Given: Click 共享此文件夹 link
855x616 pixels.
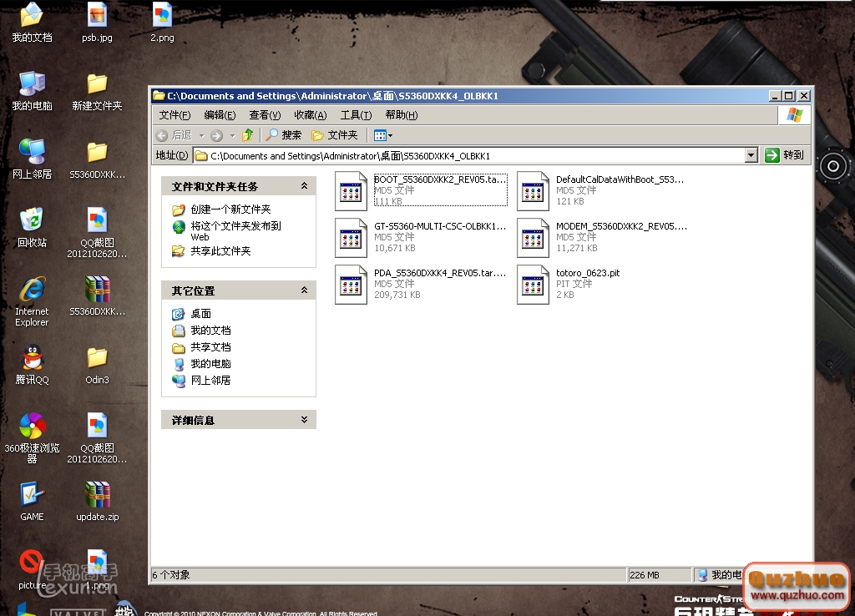Looking at the screenshot, I should pyautogui.click(x=220, y=250).
